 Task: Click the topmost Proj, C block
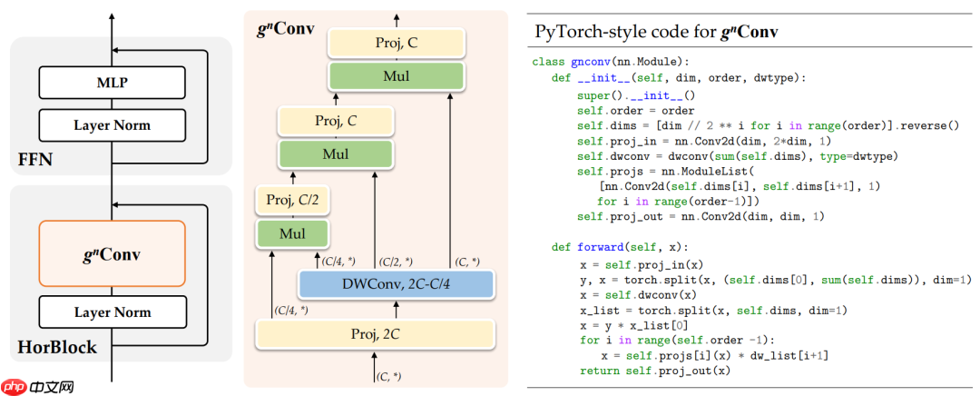tap(397, 43)
